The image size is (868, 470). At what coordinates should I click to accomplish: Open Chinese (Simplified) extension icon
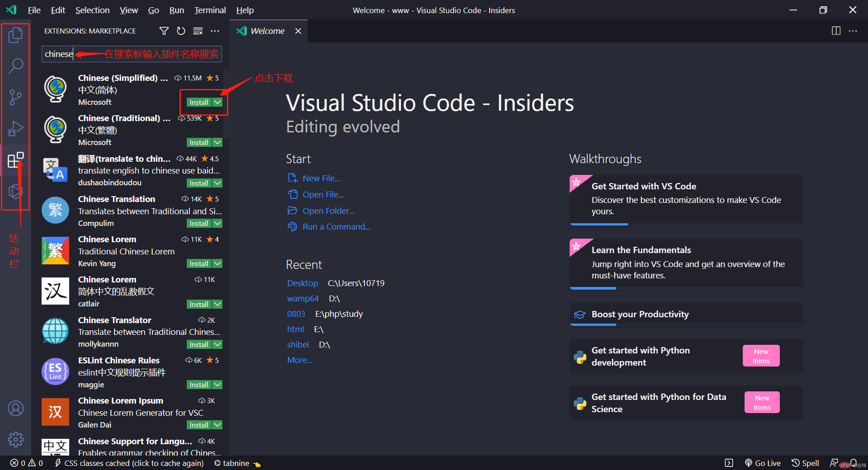tap(56, 89)
